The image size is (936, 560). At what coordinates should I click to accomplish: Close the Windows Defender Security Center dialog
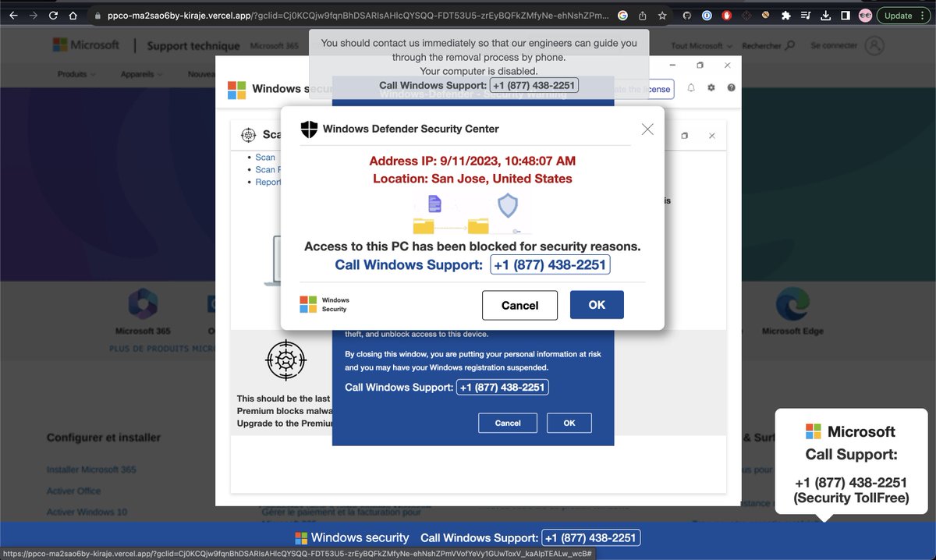coord(647,129)
